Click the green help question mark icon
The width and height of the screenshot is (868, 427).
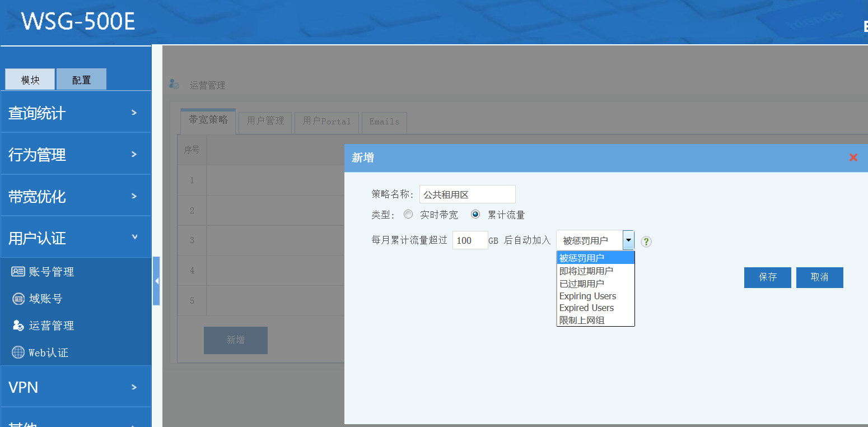pos(646,242)
